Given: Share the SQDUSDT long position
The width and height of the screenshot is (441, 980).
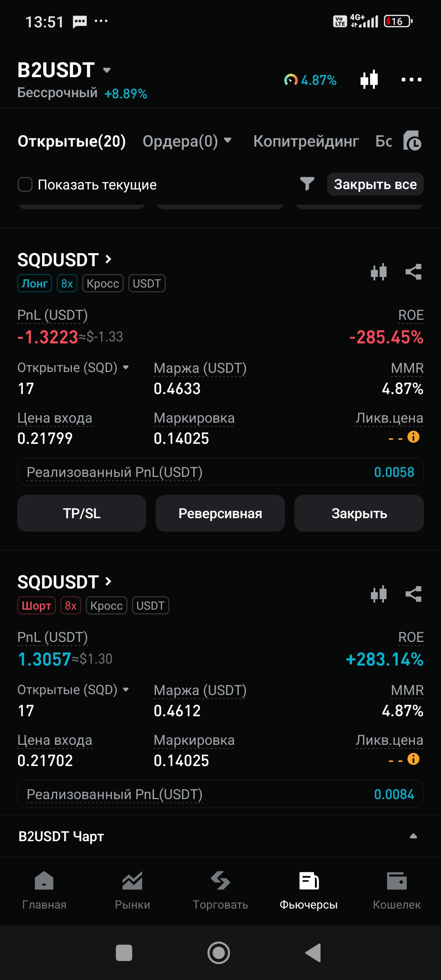Looking at the screenshot, I should tap(413, 272).
